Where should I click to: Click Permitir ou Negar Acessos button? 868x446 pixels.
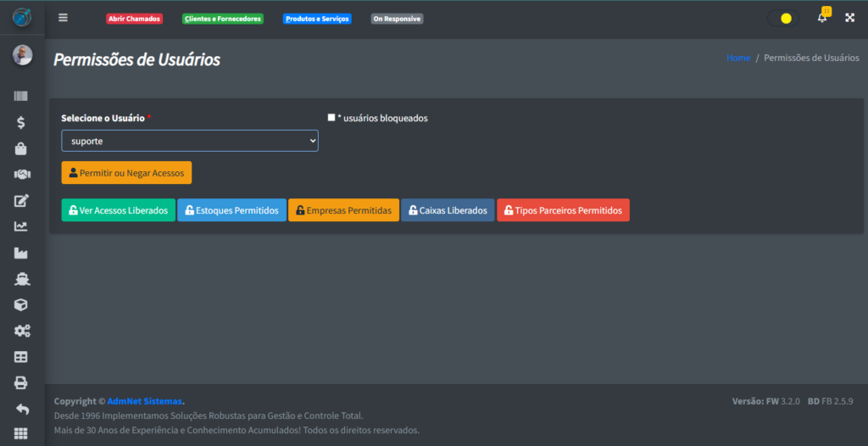126,173
